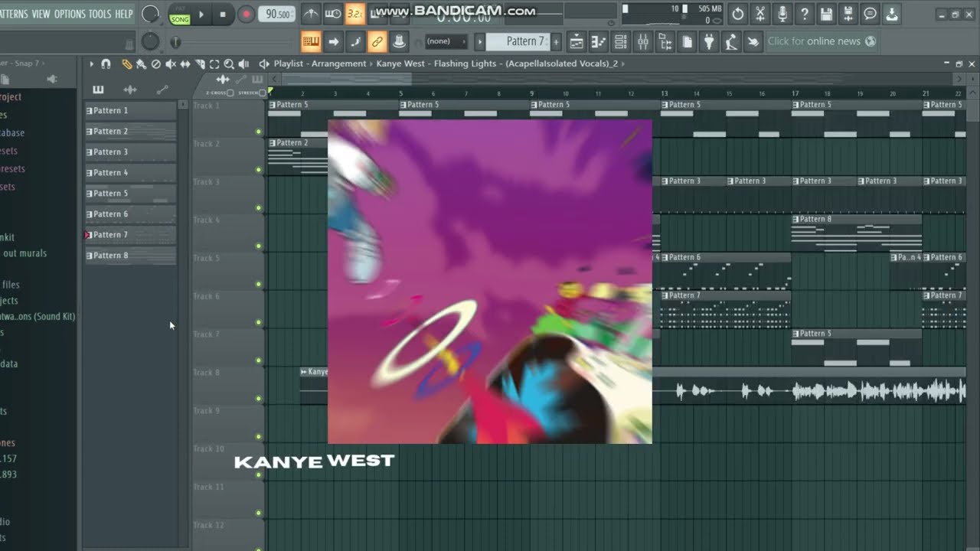Expand the arrow after Isolated Vocals_2
The image size is (980, 551).
click(623, 64)
